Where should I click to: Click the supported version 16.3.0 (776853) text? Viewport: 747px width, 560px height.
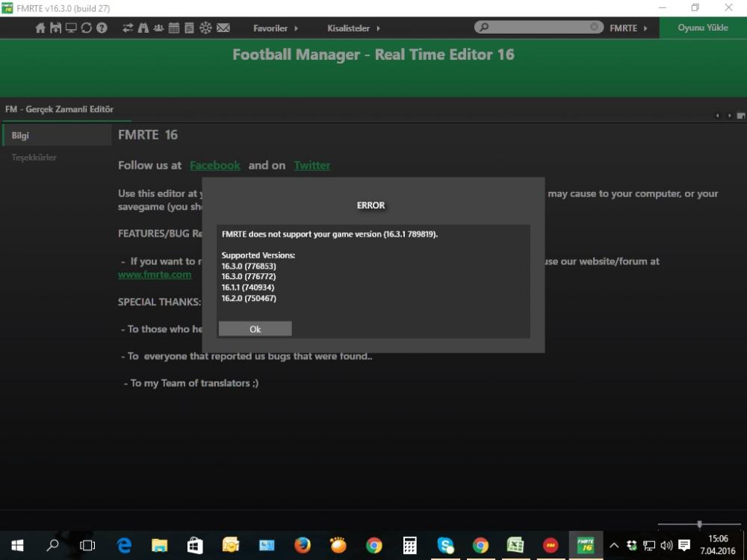click(249, 267)
